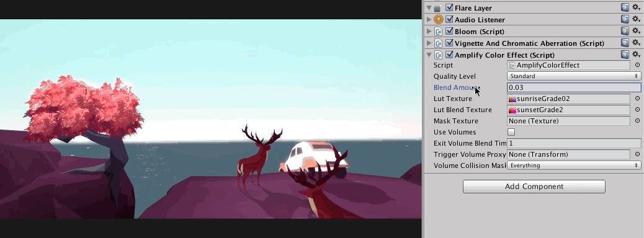Disable the Flare Layer component checkbox

pyautogui.click(x=449, y=8)
